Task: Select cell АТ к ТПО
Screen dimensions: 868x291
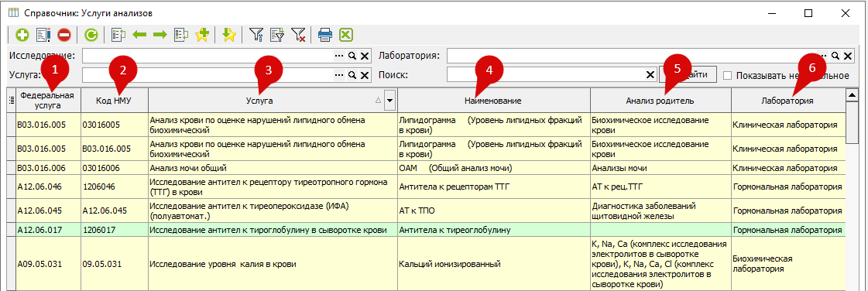Action: pyautogui.click(x=494, y=211)
